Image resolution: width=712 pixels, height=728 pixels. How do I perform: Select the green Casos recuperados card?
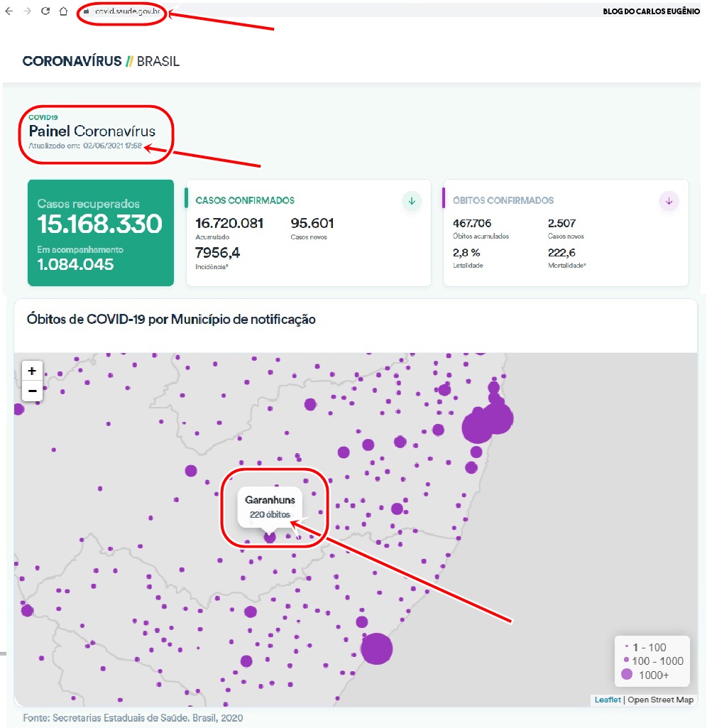tap(101, 232)
